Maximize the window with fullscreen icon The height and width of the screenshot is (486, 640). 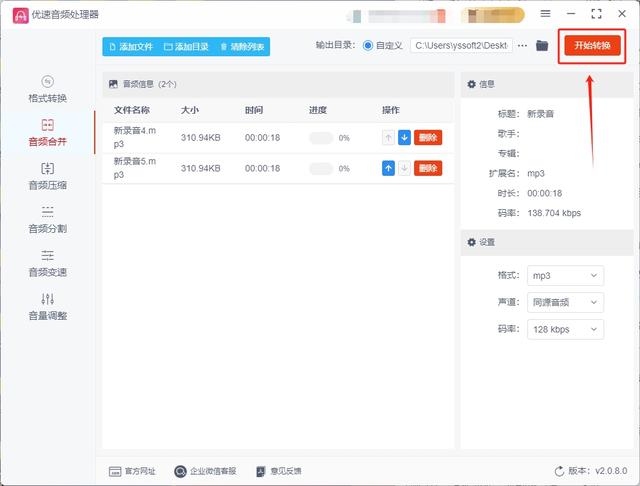coord(596,14)
